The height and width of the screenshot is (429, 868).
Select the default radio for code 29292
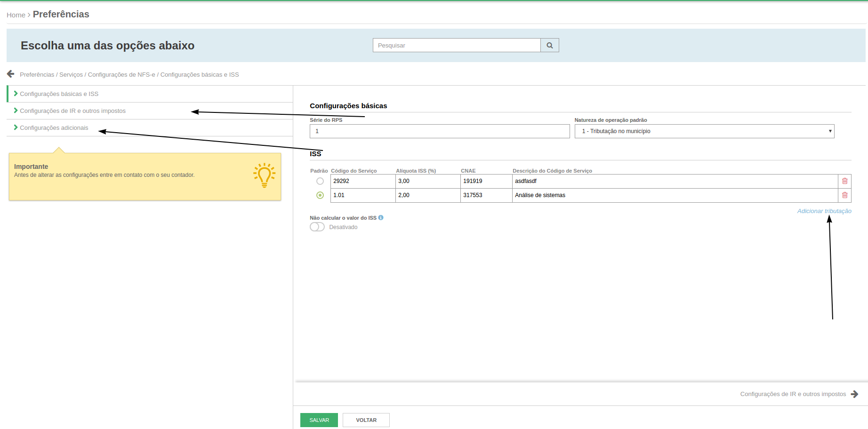[x=320, y=181]
